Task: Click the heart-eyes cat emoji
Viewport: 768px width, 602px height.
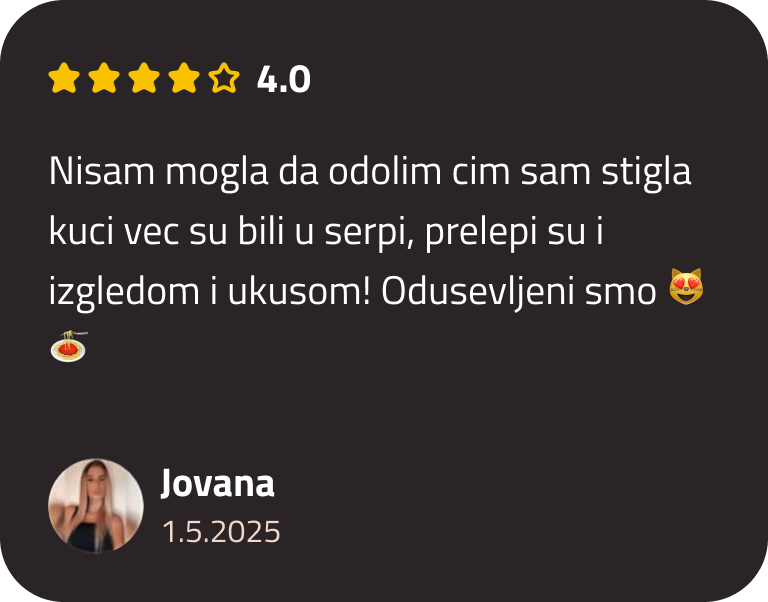Action: point(686,287)
